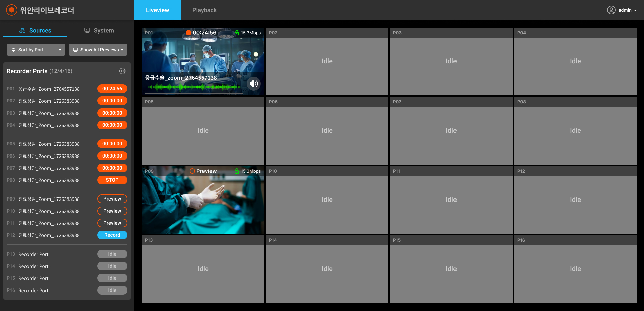This screenshot has width=644, height=311.
Task: Click the P13 idle tile
Action: [203, 269]
